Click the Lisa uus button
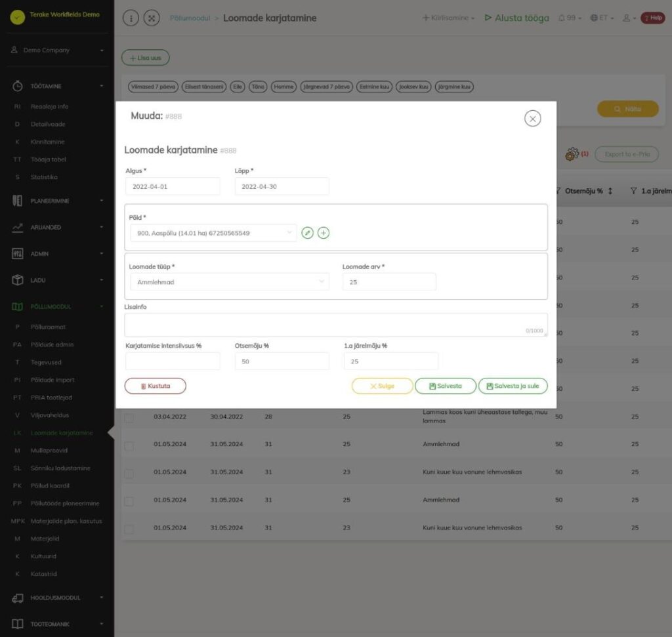 coord(145,58)
